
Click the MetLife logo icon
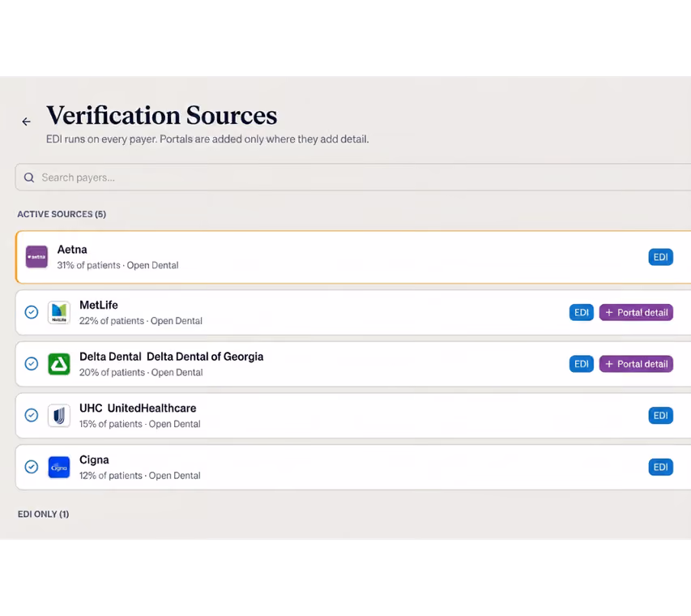[59, 312]
